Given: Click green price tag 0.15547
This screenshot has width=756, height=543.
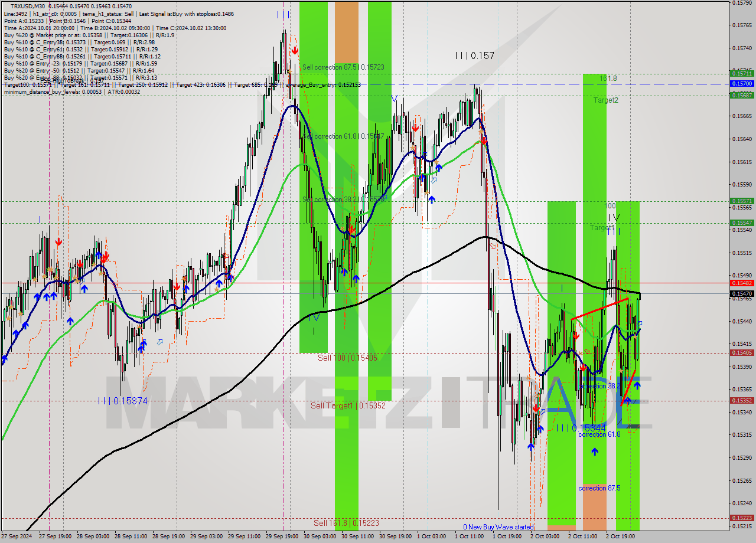Looking at the screenshot, I should pos(742,223).
